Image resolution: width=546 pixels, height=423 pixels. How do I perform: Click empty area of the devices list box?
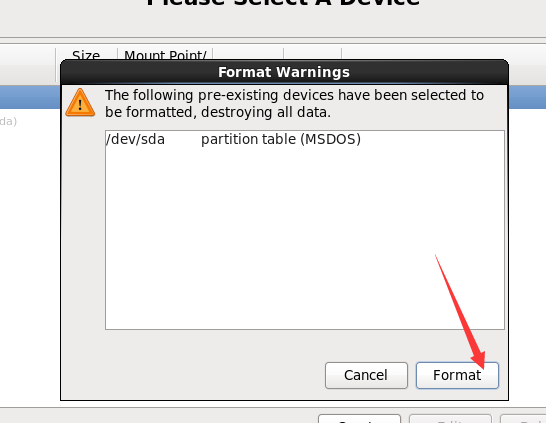pyautogui.click(x=305, y=237)
